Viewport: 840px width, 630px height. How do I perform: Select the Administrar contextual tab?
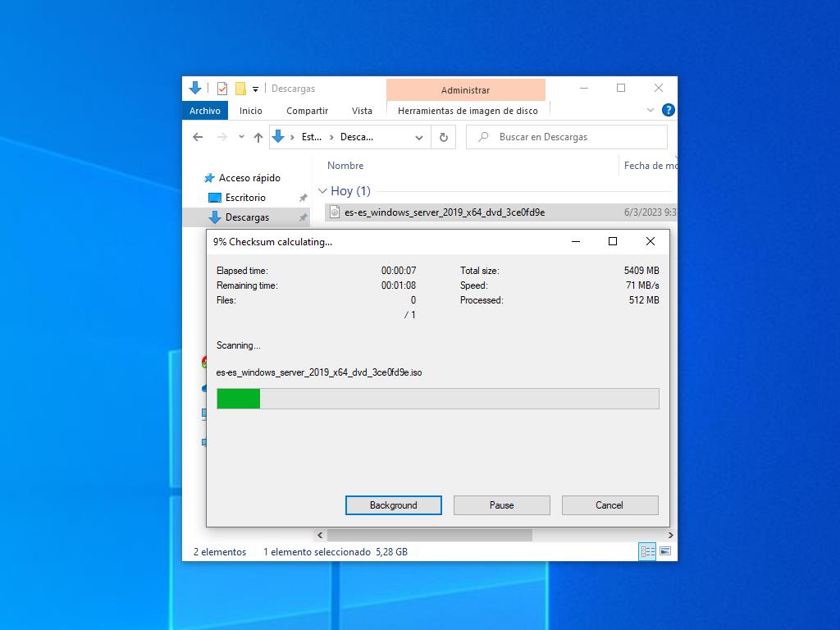click(466, 90)
